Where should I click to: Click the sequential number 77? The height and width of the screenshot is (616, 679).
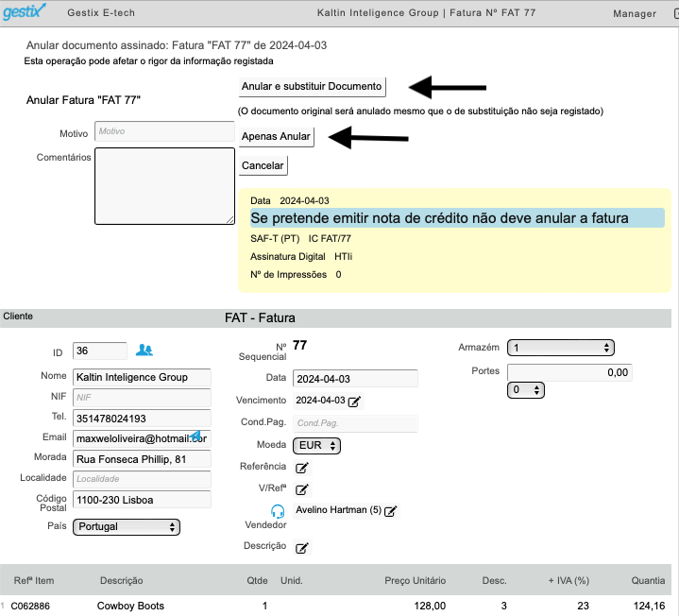(299, 345)
